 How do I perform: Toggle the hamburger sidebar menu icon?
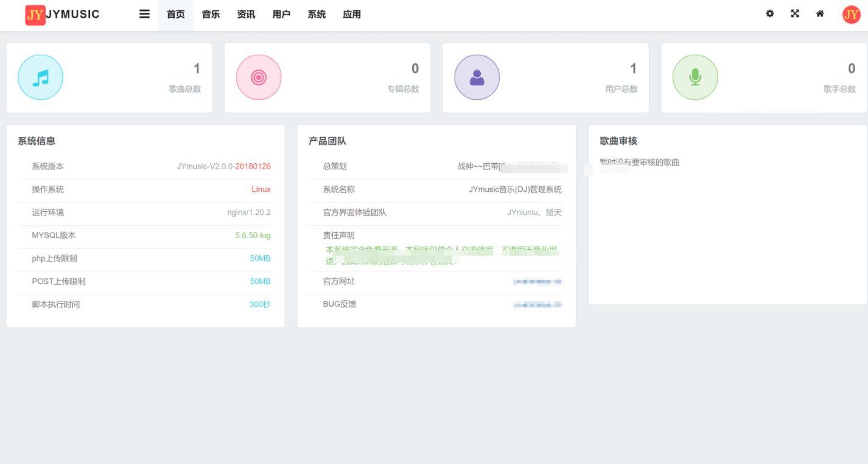pos(144,14)
